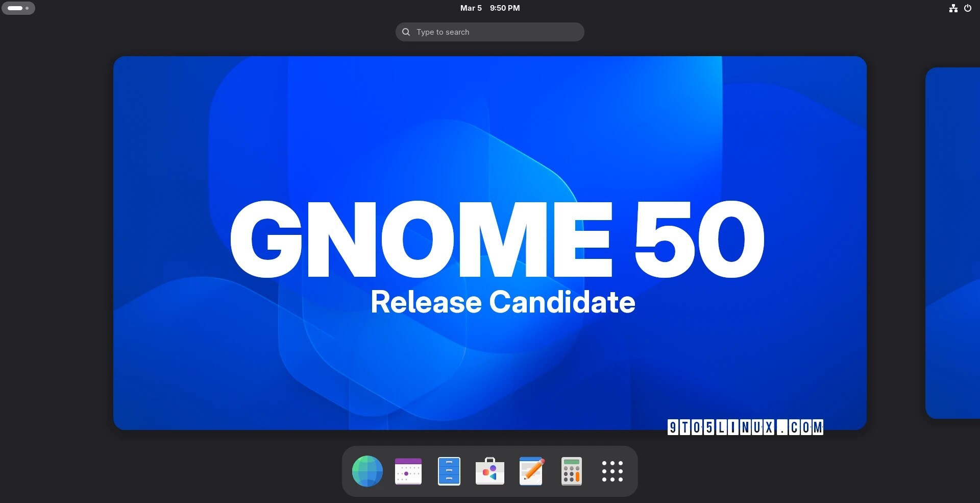
Task: Switch to the adjacent workspace on the right
Action: 952,243
